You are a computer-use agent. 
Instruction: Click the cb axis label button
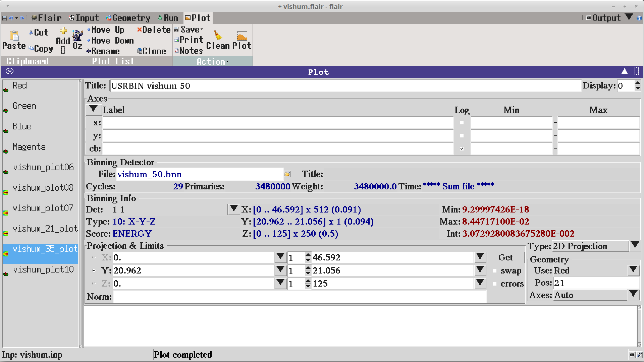tap(94, 148)
